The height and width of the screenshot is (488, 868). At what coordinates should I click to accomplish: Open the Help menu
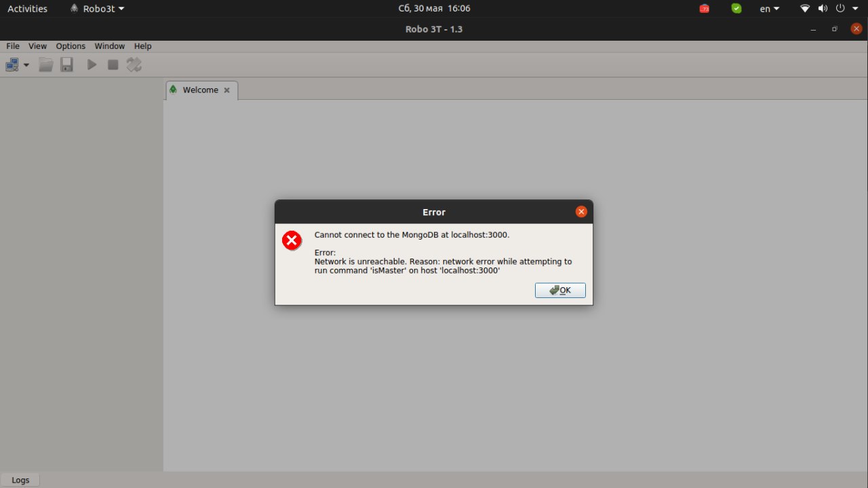click(142, 46)
